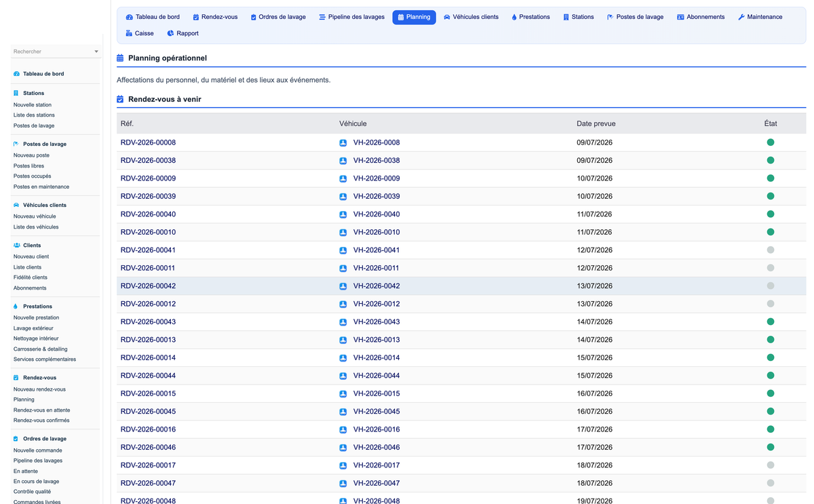Select the active Planning tab
Screen dimensions: 814x504
(x=414, y=17)
